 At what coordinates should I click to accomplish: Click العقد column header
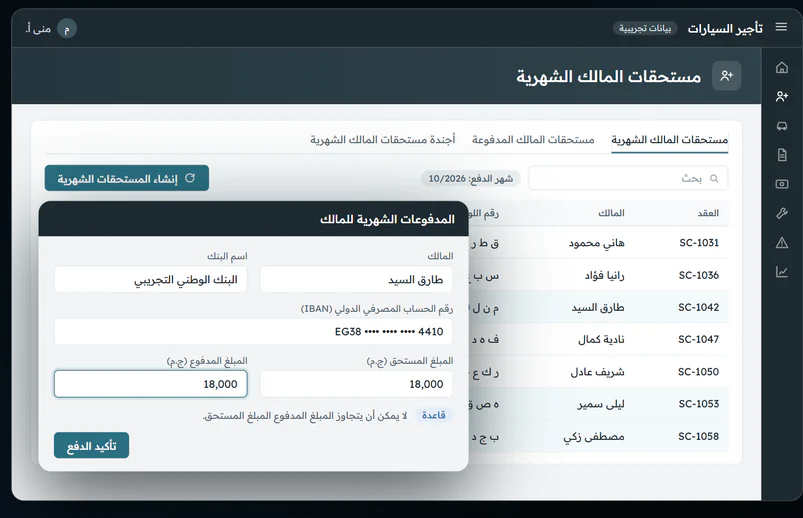pos(708,213)
